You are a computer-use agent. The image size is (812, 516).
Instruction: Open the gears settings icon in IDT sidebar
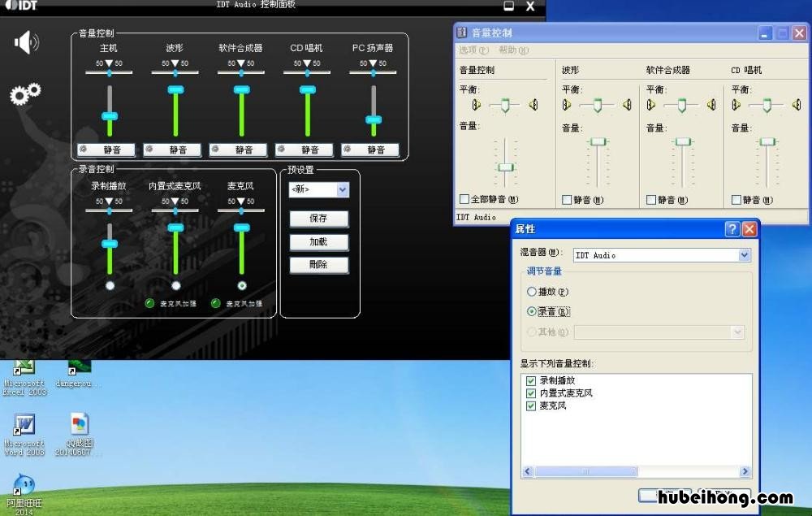[25, 93]
